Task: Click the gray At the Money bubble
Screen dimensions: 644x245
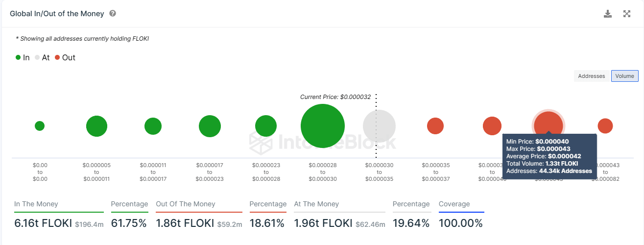Action: point(379,126)
